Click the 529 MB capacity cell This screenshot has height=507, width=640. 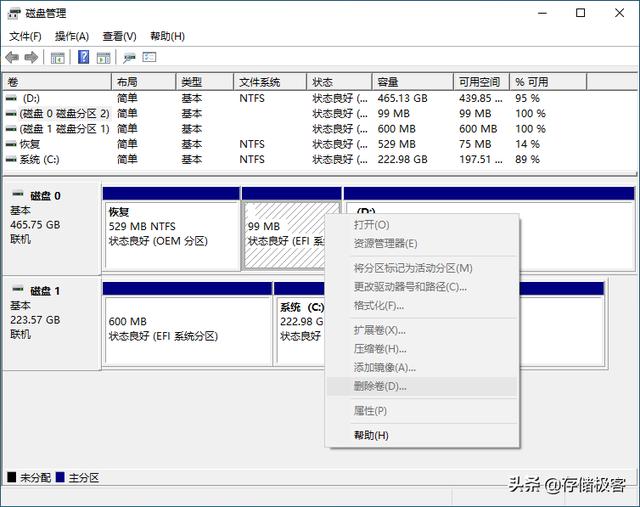click(x=396, y=145)
